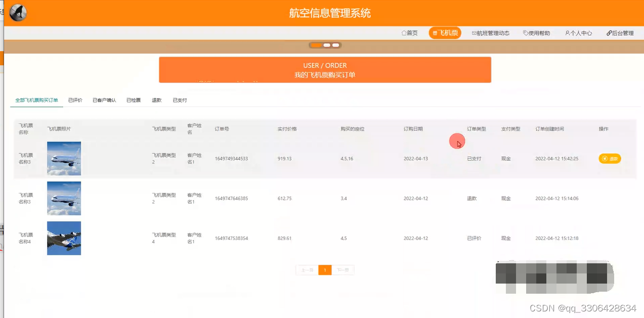The height and width of the screenshot is (318, 644).
Task: Click the 下一页 pagination link
Action: tap(342, 270)
